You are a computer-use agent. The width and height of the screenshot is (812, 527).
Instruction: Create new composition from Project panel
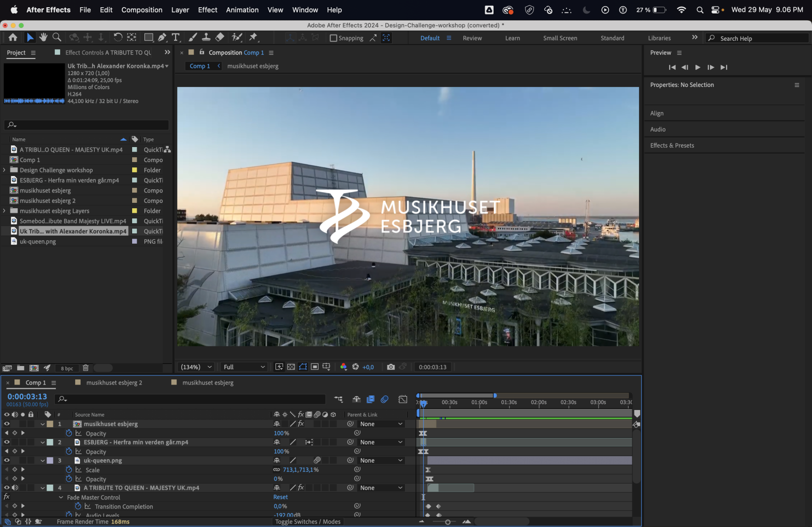coord(34,368)
